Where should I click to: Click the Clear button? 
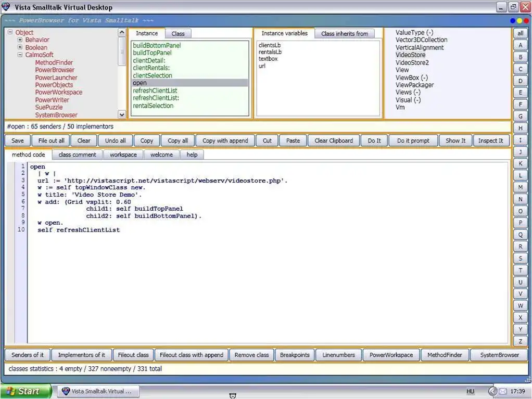pyautogui.click(x=84, y=140)
